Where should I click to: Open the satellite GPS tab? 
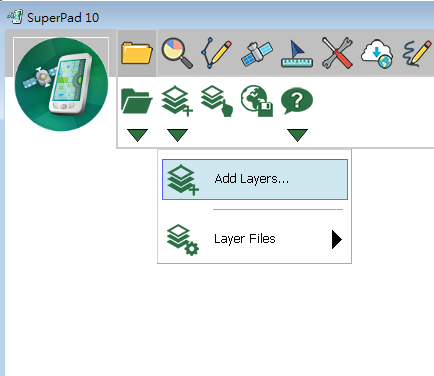(257, 53)
